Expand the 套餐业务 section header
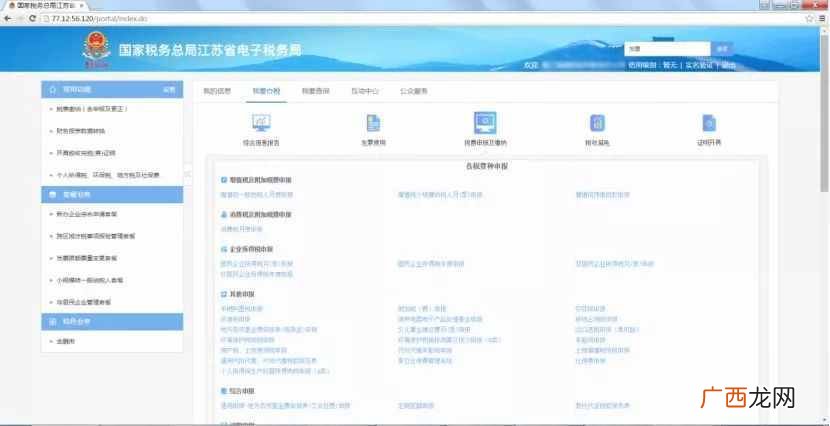Viewport: 830px width, 426px height. tap(112, 195)
